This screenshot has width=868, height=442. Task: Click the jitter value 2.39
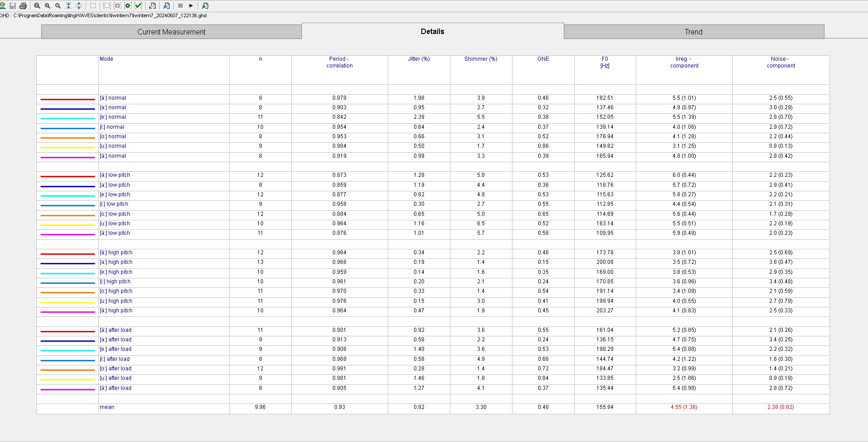[419, 117]
